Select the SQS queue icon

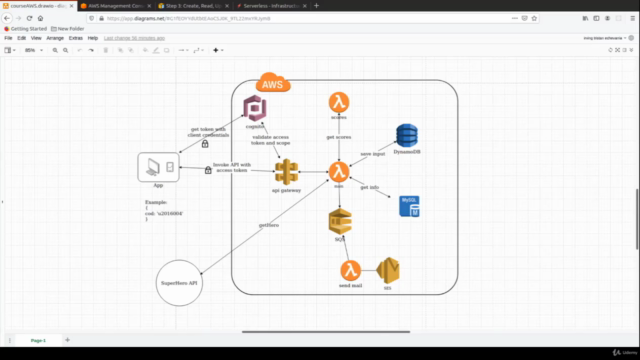[x=340, y=221]
